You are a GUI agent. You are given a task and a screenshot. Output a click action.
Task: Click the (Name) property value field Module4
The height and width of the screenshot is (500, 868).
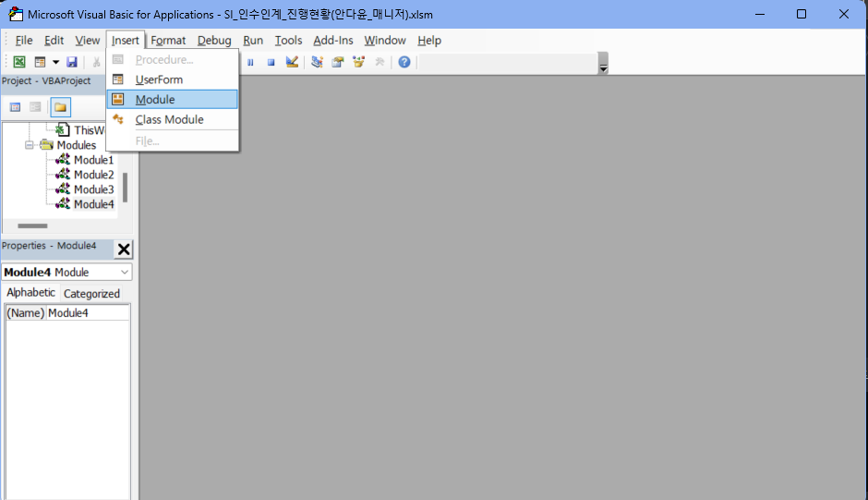pyautogui.click(x=88, y=312)
